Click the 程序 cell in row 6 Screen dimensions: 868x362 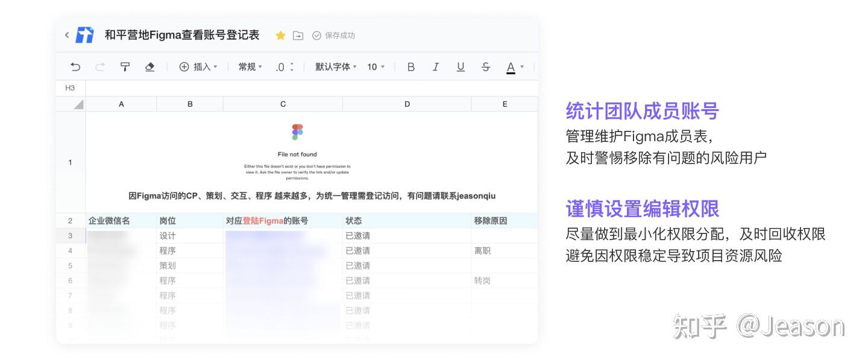(x=190, y=281)
